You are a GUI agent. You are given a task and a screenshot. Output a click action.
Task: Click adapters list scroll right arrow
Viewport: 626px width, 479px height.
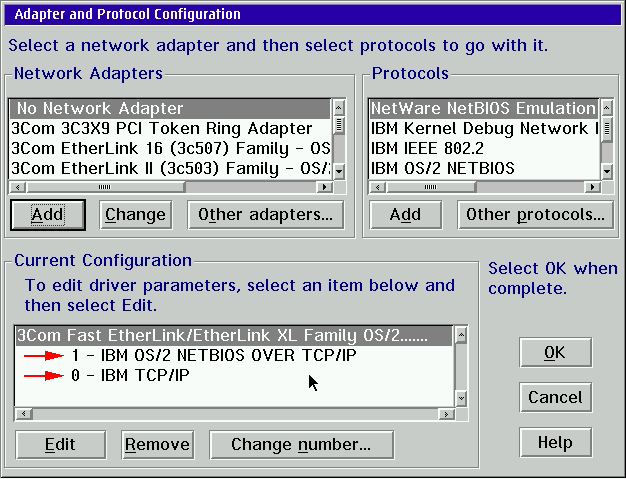(x=325, y=187)
